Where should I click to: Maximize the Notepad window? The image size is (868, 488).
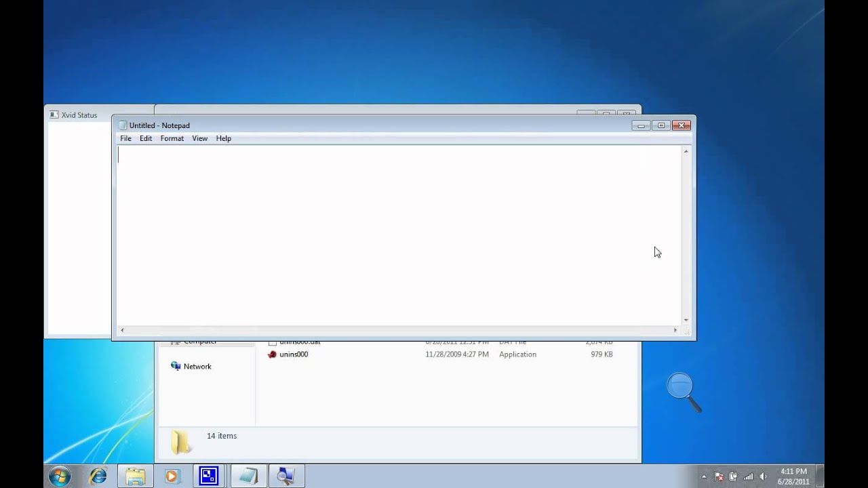(x=661, y=125)
